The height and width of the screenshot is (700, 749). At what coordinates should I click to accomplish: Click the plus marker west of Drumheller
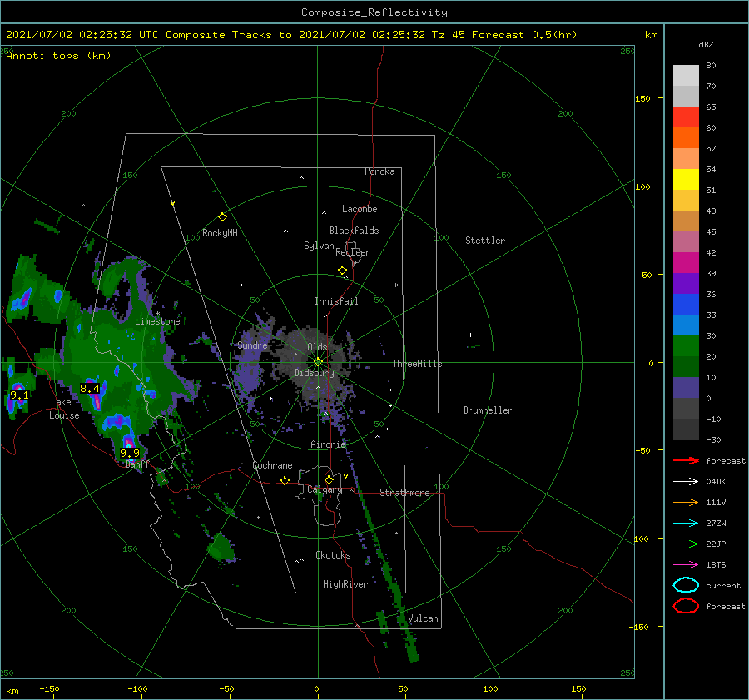pyautogui.click(x=470, y=335)
